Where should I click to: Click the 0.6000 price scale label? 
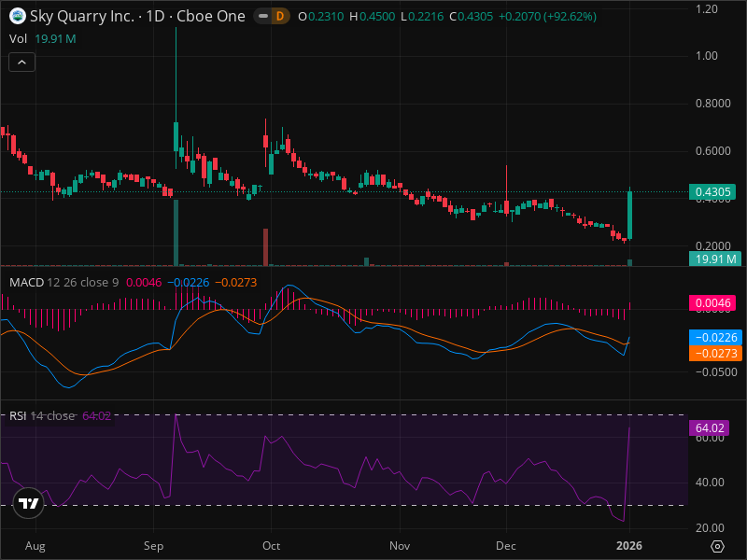712,151
